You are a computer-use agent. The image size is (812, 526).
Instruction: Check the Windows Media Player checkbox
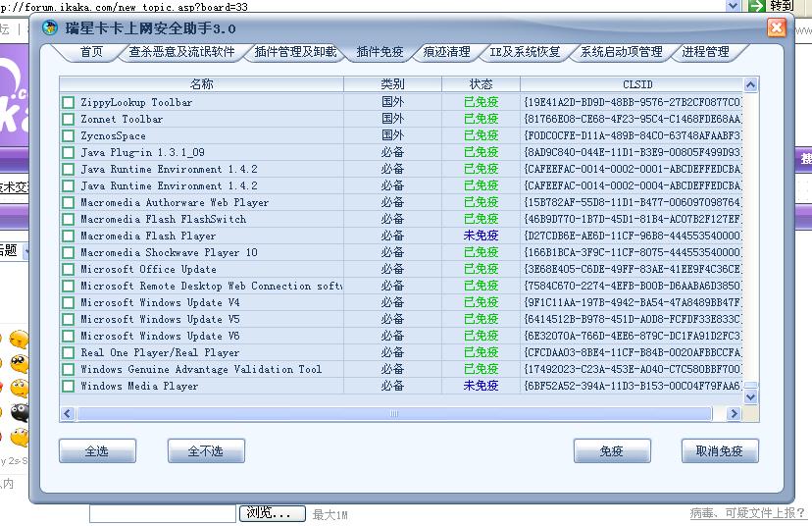68,386
